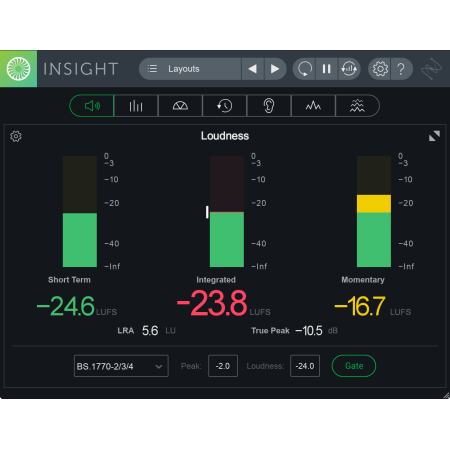Image resolution: width=450 pixels, height=450 pixels.
Task: Toggle the Loudness module speaker tab
Action: tap(92, 106)
